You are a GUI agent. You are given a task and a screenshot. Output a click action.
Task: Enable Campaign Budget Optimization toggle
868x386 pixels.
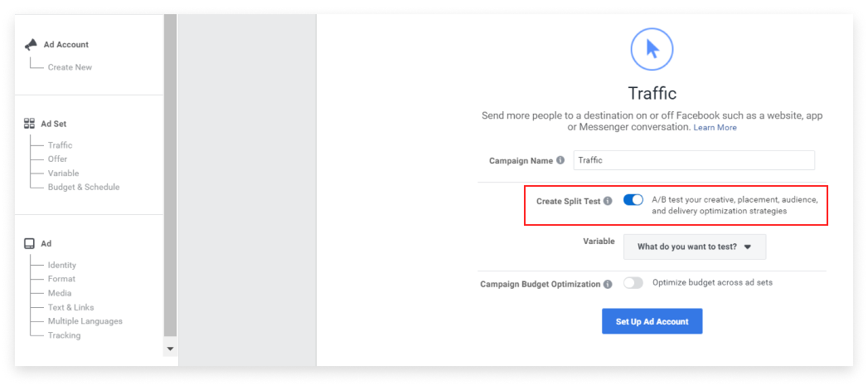click(633, 283)
